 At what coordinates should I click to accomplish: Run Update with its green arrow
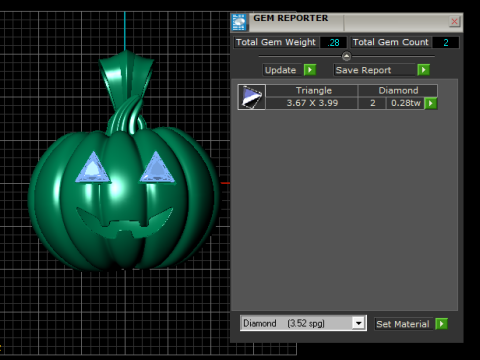[x=310, y=70]
